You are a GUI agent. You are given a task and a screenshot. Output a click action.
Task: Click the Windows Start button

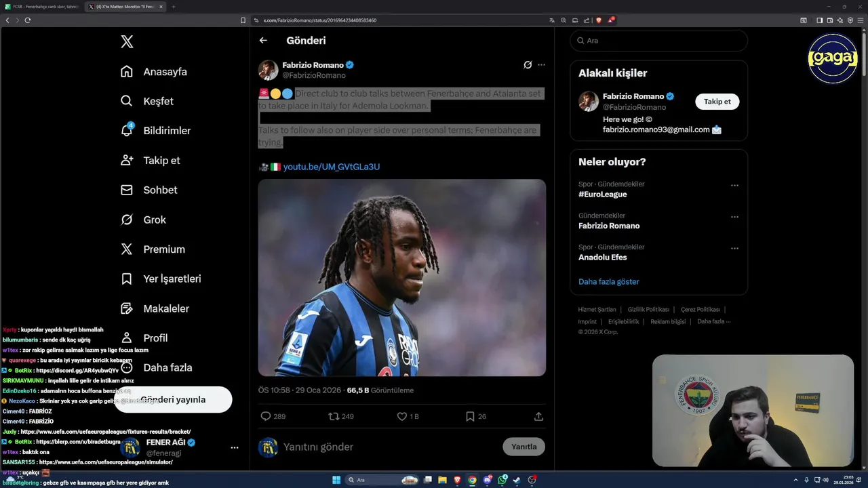pos(336,480)
